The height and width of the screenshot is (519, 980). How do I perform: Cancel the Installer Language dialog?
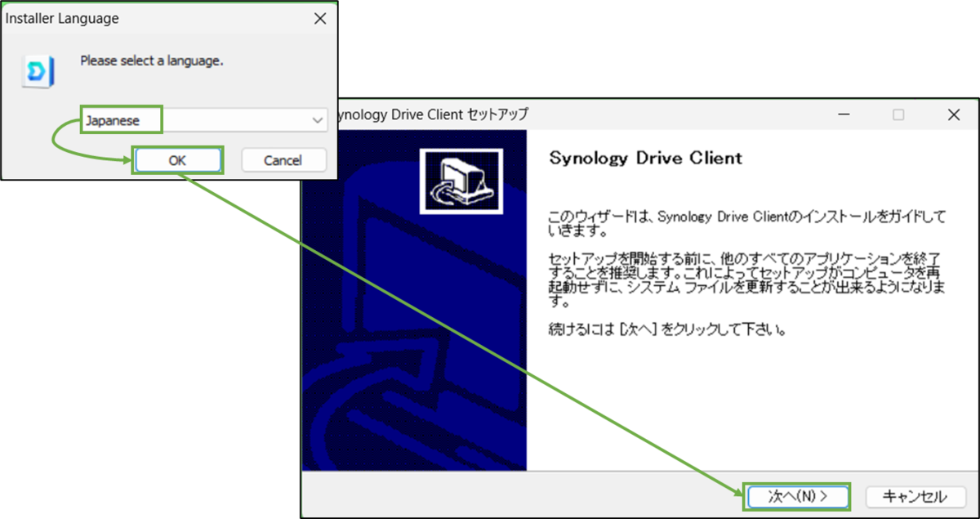click(x=283, y=160)
